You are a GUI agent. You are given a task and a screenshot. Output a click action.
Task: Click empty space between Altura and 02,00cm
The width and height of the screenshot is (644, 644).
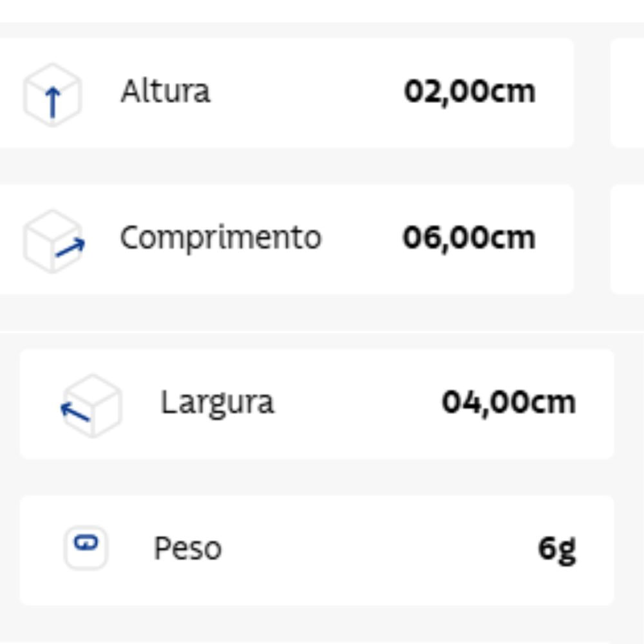pos(307,92)
